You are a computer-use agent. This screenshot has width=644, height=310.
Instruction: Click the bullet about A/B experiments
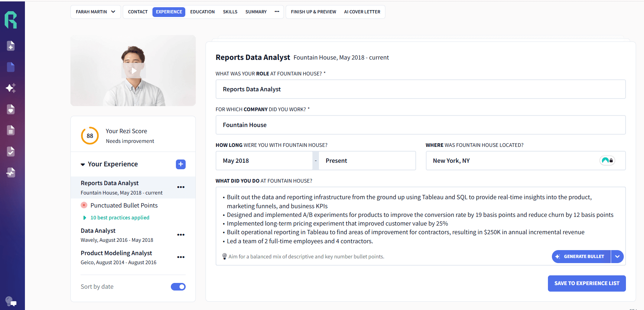coord(420,215)
